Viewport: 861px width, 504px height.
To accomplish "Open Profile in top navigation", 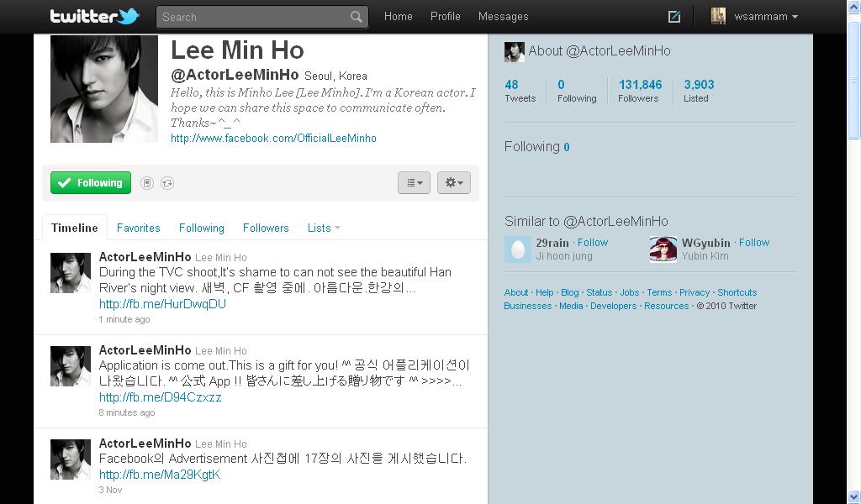I will point(446,17).
